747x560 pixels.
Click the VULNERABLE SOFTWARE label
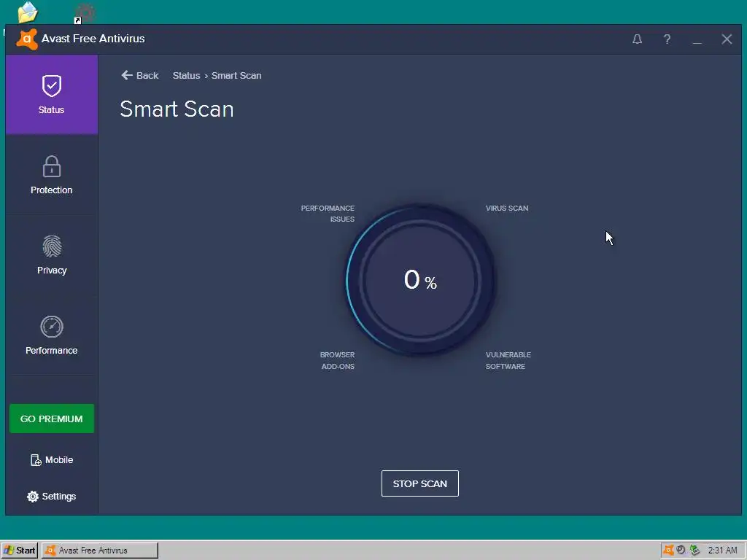[x=508, y=360]
